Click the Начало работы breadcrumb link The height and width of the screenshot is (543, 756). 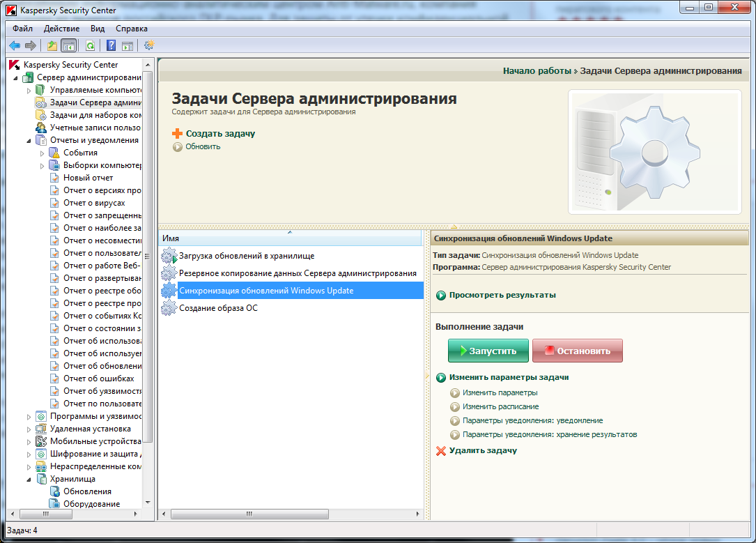pyautogui.click(x=537, y=71)
